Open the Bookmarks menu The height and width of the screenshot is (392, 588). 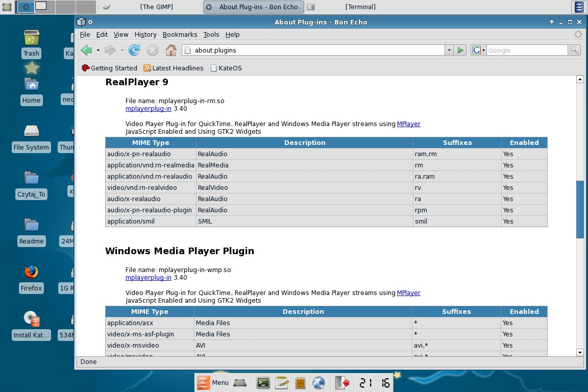[x=180, y=35]
